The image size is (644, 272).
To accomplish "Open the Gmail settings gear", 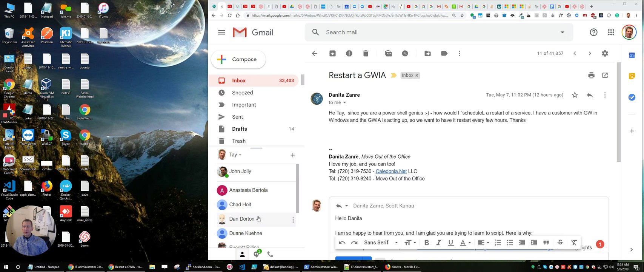I will pyautogui.click(x=605, y=53).
